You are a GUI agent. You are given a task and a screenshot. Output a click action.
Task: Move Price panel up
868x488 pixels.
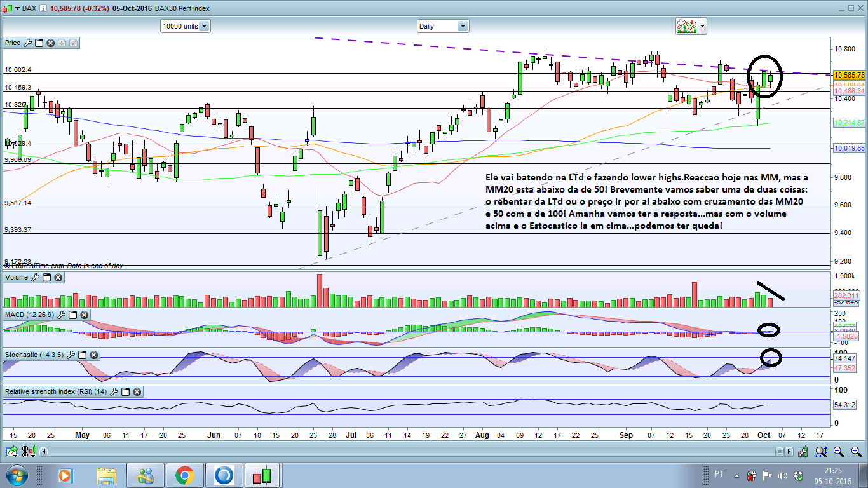pyautogui.click(x=73, y=43)
